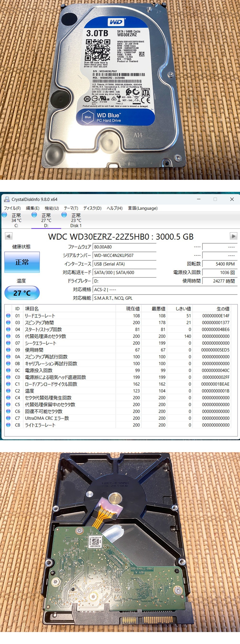Open the テーマ(T) menu
The image size is (240, 644).
click(x=71, y=208)
